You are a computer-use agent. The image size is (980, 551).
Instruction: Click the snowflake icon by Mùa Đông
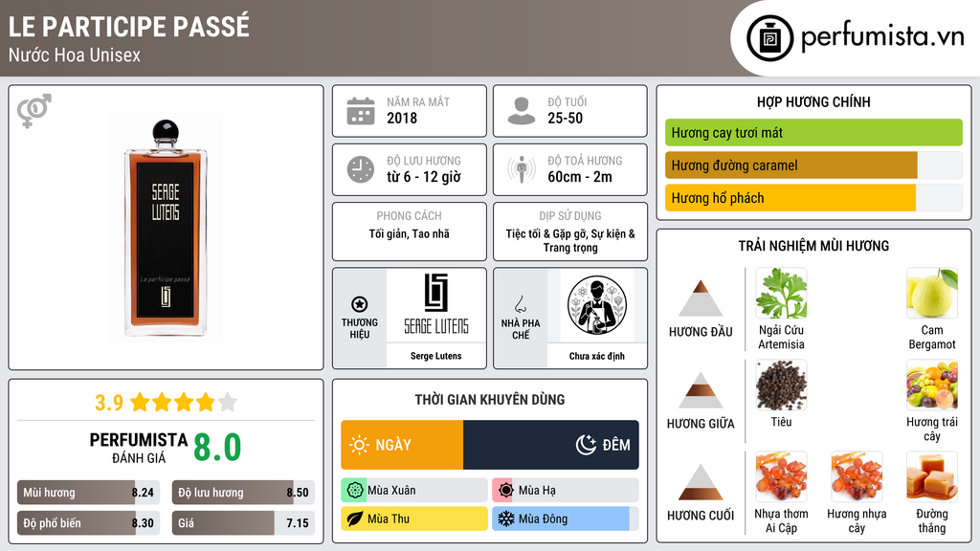tap(505, 518)
